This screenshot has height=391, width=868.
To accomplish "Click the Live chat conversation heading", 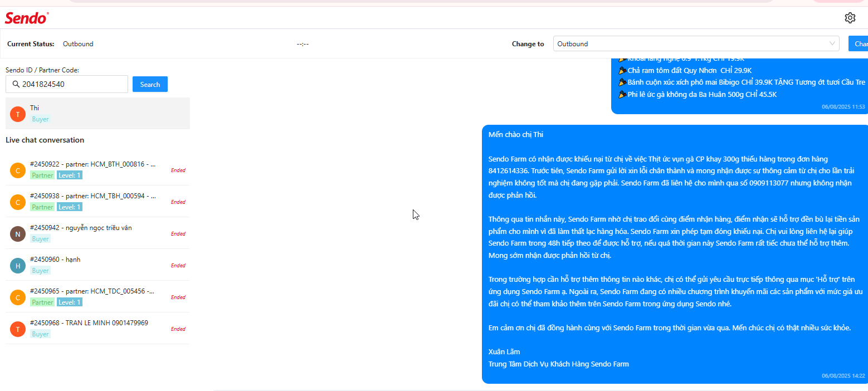I will point(45,140).
